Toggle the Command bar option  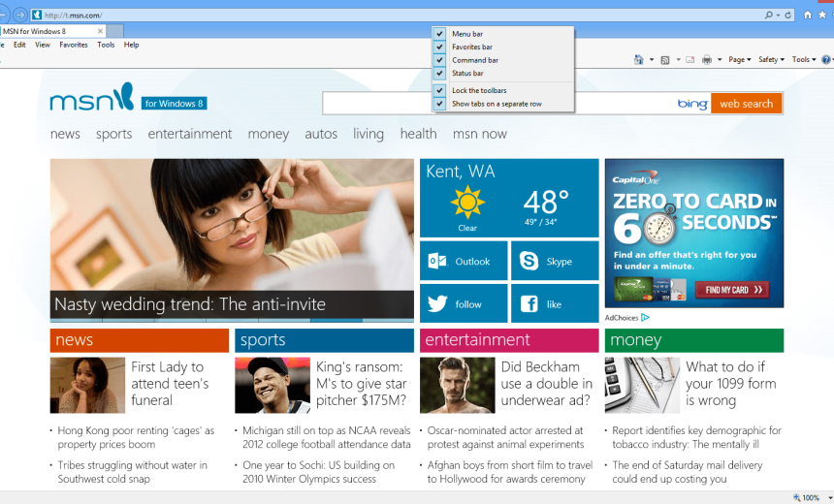pyautogui.click(x=503, y=60)
